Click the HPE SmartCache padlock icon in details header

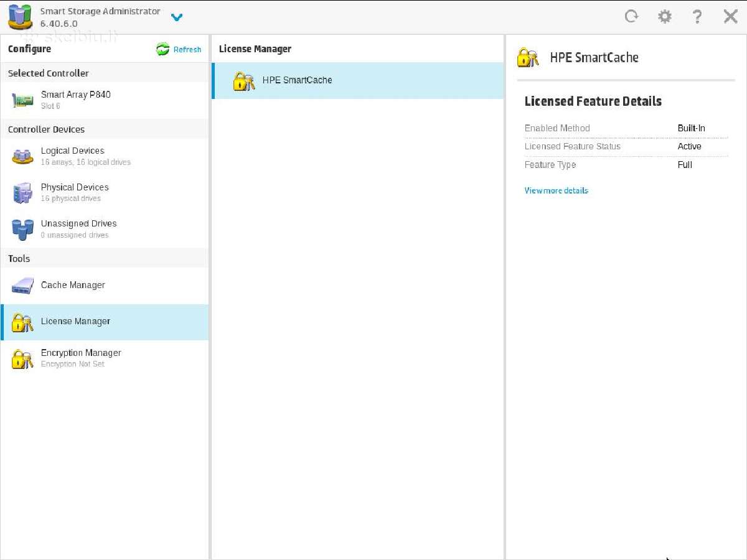[528, 58]
